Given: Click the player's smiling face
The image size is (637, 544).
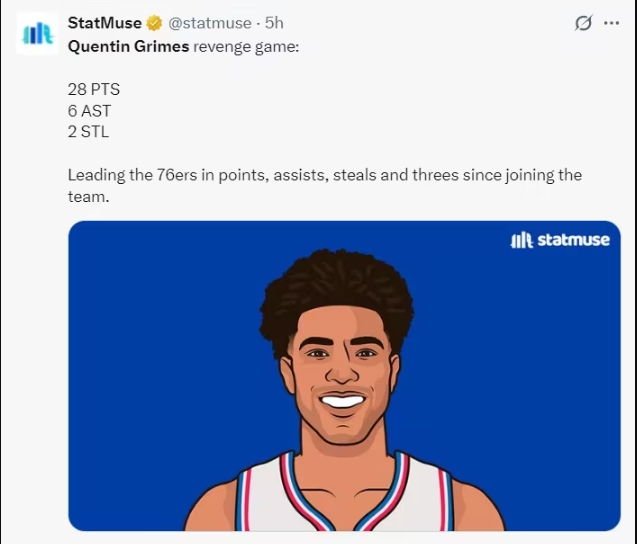Looking at the screenshot, I should coord(342,375).
